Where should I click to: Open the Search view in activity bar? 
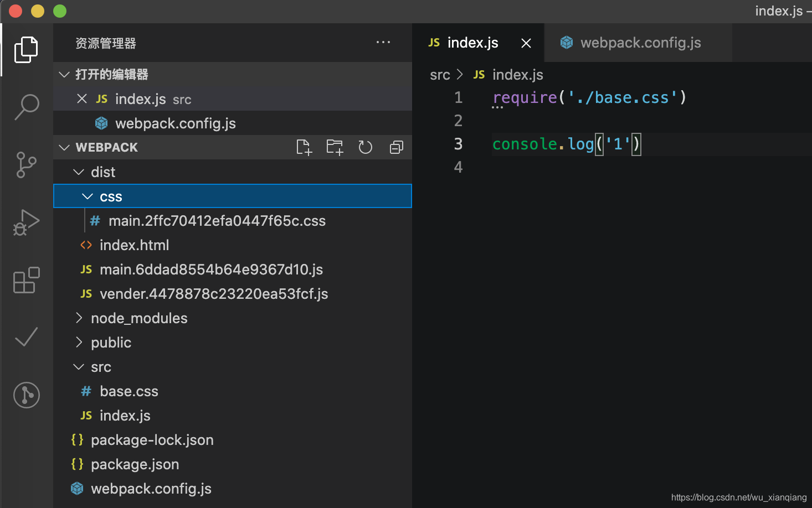point(27,107)
